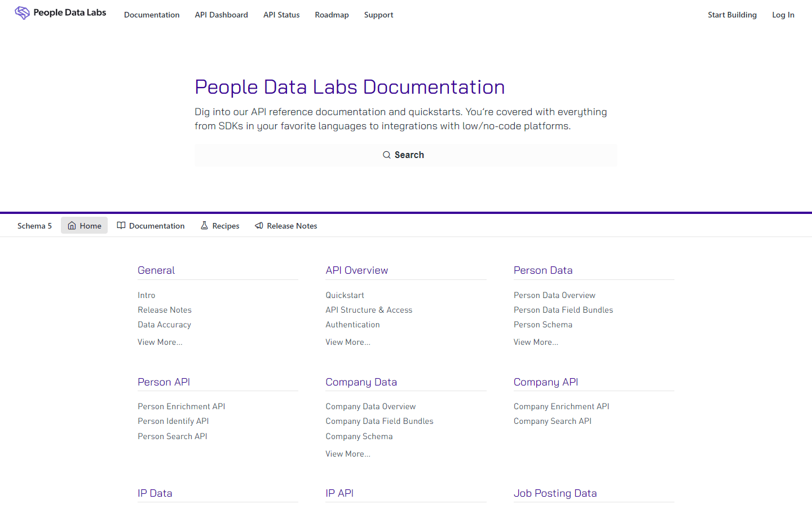Click the People Data Labs logo
The height and width of the screenshot is (508, 812).
pyautogui.click(x=60, y=12)
